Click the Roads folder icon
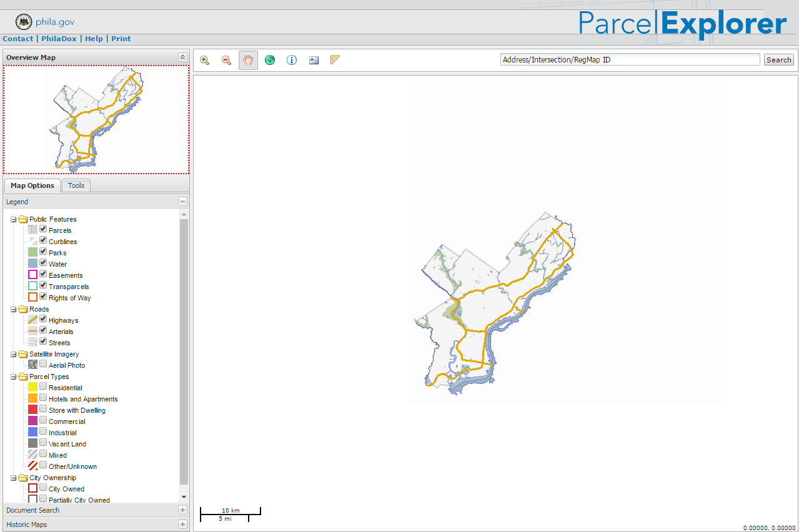Image resolution: width=799 pixels, height=532 pixels. (23, 309)
